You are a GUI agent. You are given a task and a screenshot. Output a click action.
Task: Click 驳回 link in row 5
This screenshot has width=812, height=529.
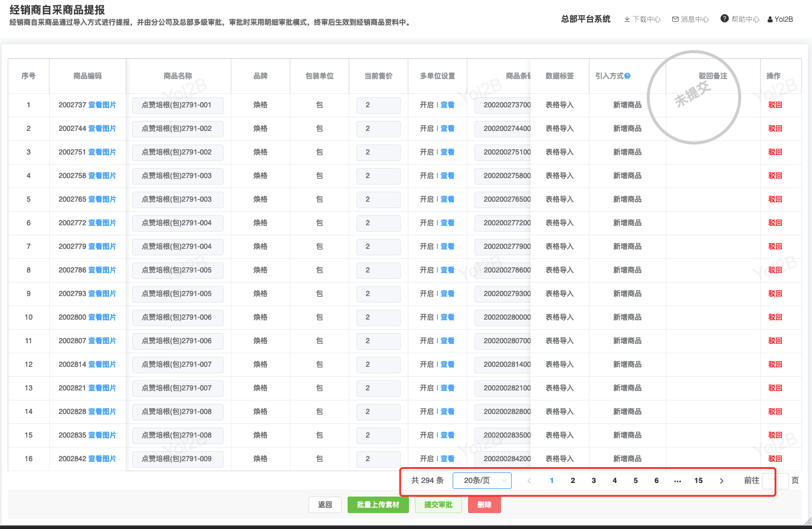pos(775,199)
